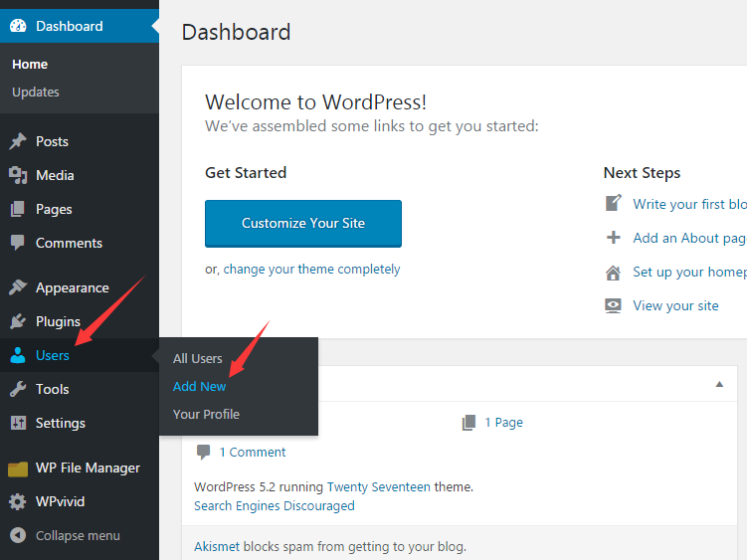Collapse the At a Glance panel triangle
Screen dimensions: 747x560
point(719,384)
